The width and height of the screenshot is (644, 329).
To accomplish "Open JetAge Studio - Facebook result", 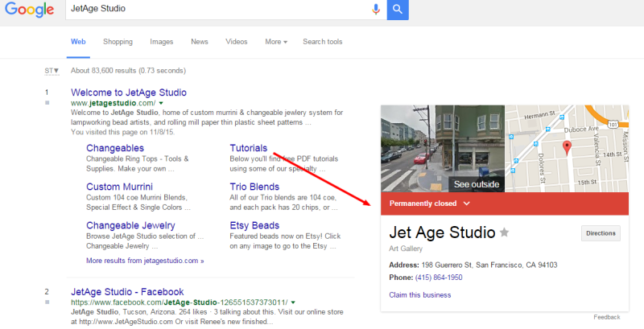I will 127,292.
